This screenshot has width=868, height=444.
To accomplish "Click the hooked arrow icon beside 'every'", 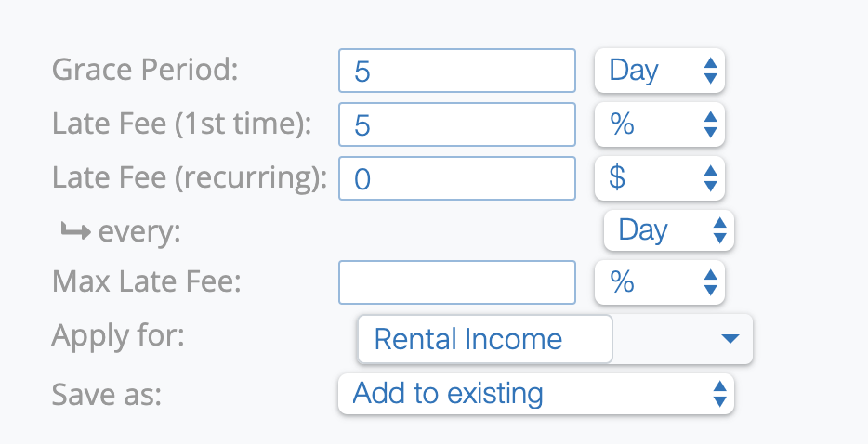I will [x=75, y=230].
